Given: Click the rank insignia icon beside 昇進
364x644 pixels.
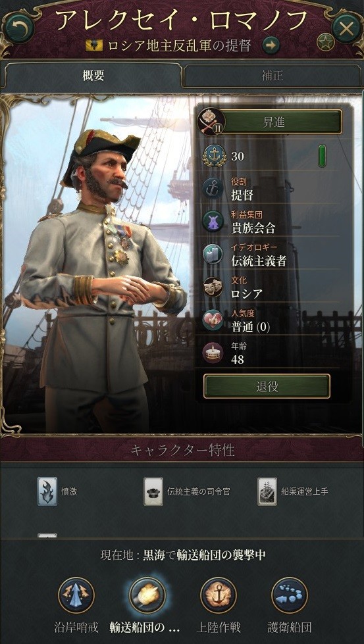Looking at the screenshot, I should [212, 122].
